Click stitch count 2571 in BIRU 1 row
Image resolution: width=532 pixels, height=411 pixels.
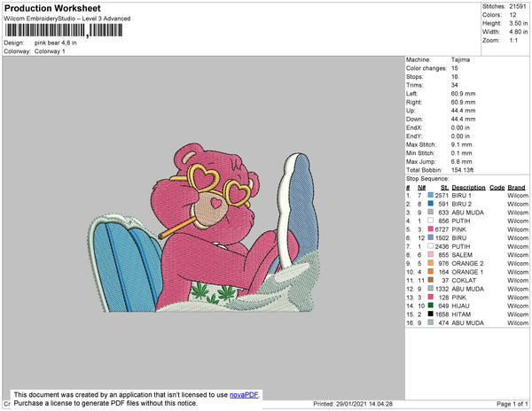coord(442,196)
